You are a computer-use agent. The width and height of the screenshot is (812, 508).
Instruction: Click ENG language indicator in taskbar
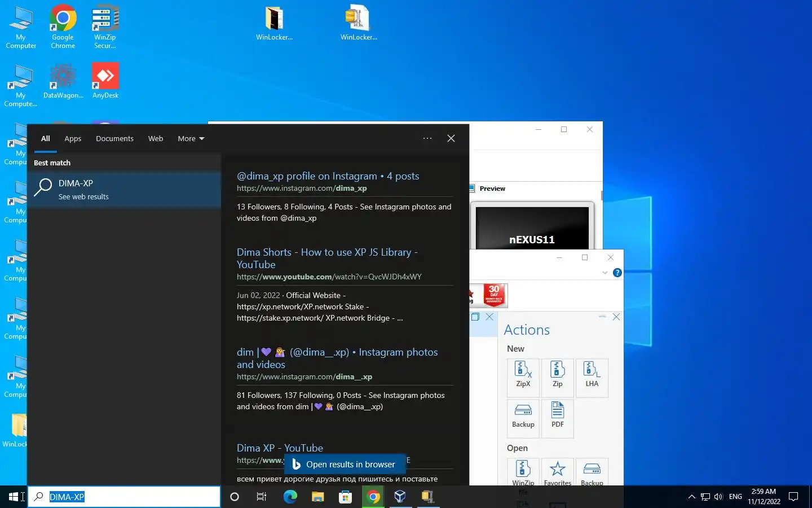(735, 497)
